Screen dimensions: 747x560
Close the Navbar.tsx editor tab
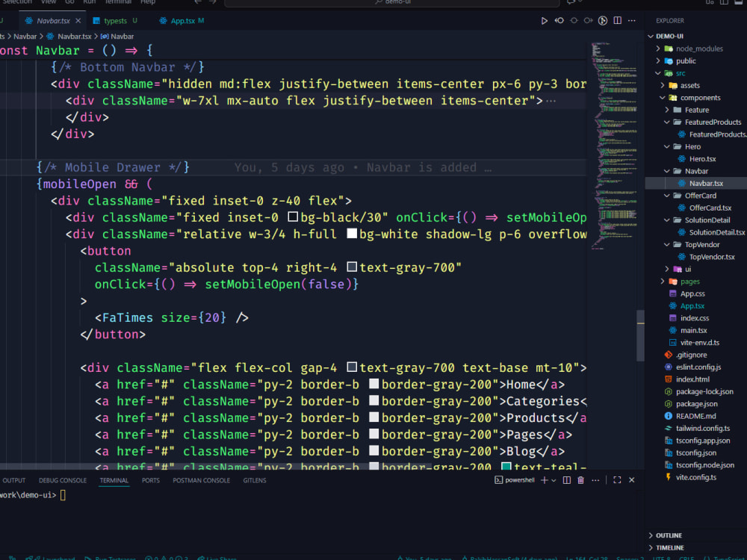[x=78, y=20]
